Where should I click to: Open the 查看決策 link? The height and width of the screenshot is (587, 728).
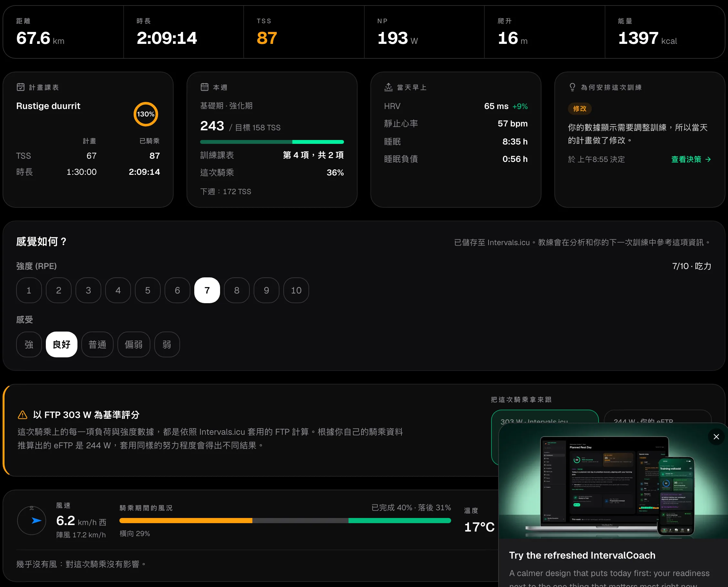[691, 159]
